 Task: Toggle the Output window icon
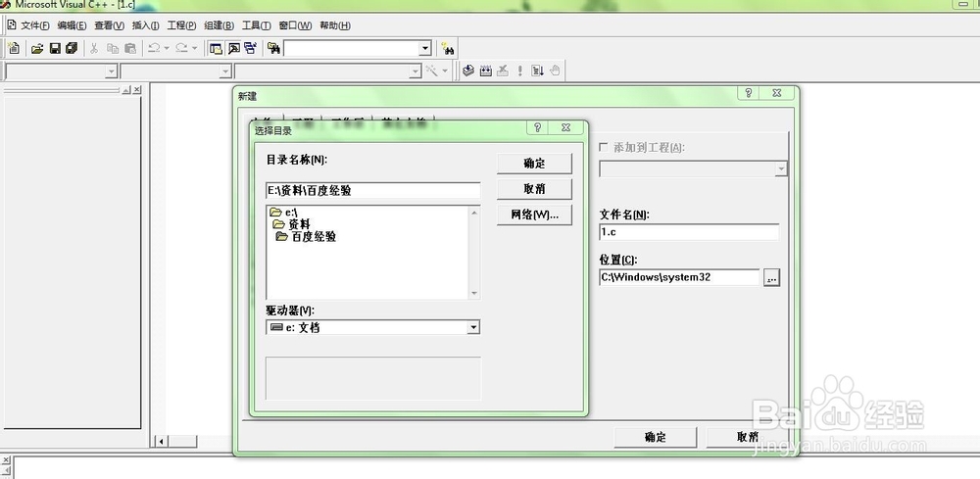[x=233, y=48]
